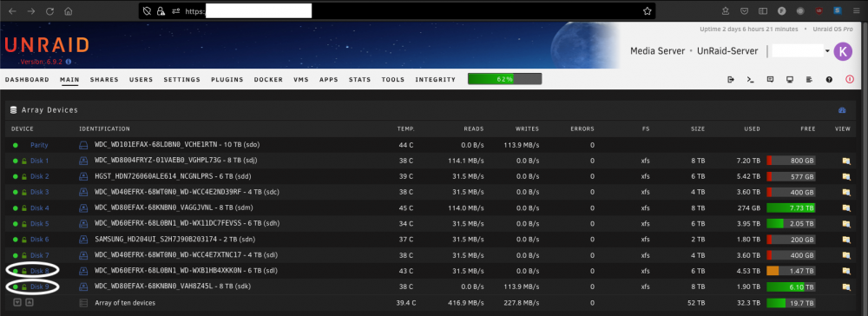The width and height of the screenshot is (868, 316).
Task: Open the Parity device link
Action: [x=39, y=145]
